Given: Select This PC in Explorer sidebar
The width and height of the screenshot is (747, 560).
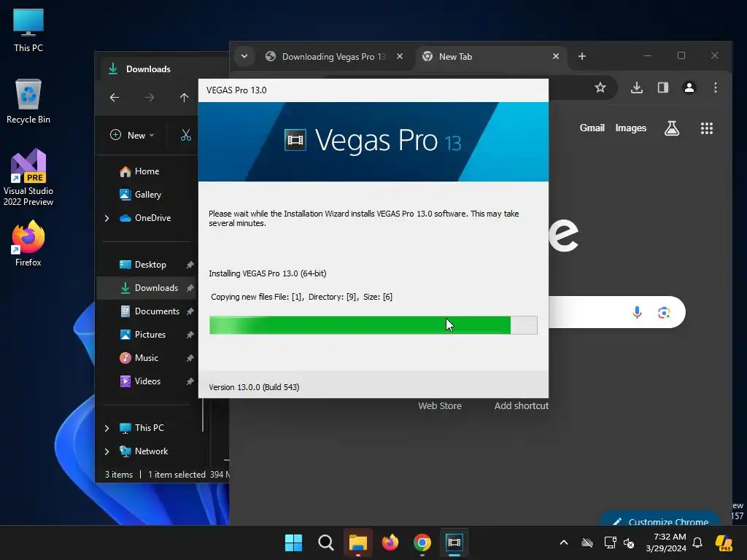Looking at the screenshot, I should [149, 428].
